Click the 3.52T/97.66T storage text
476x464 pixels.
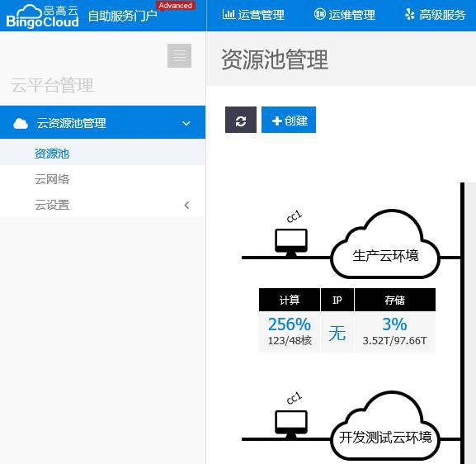394,340
